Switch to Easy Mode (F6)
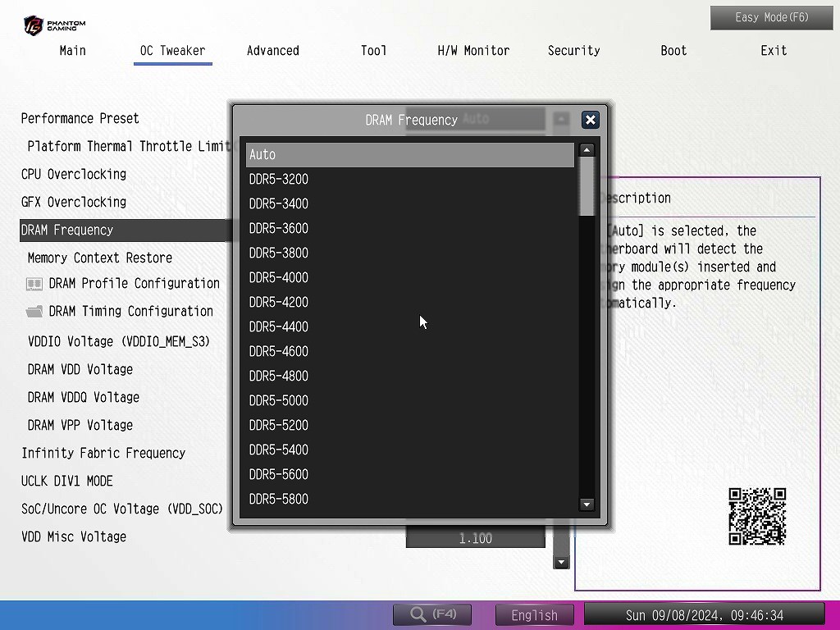Screen dimensions: 840x630 [760, 17]
